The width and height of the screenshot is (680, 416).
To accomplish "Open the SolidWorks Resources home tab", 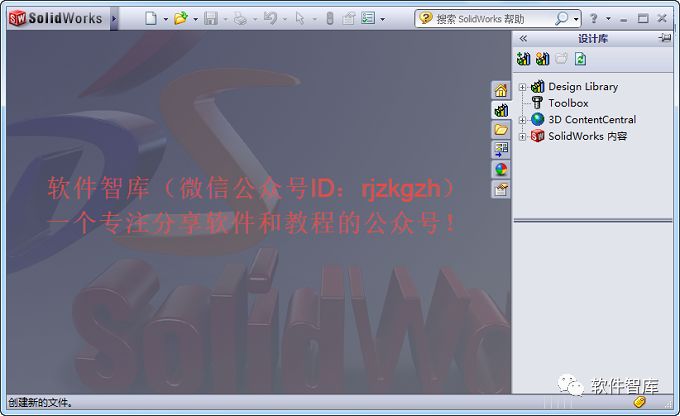I will pos(501,90).
